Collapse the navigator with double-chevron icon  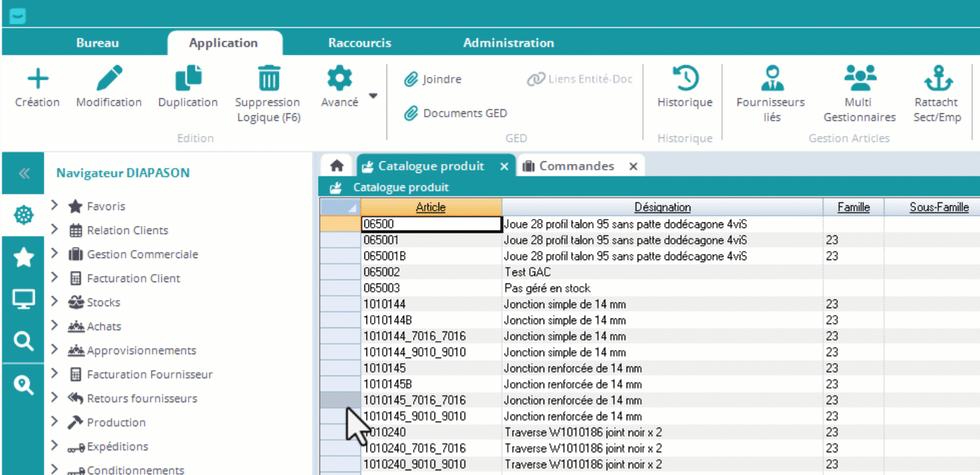coord(24,174)
